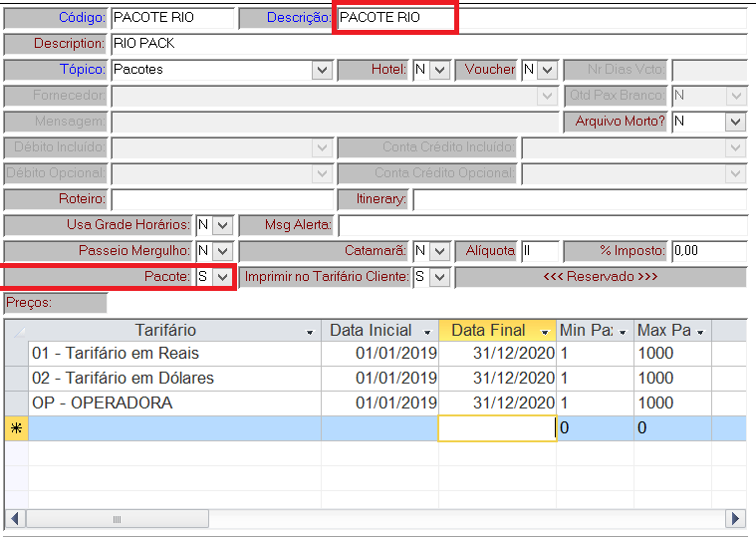The height and width of the screenshot is (537, 756).
Task: Open the Usa Grade Horários dropdown
Action: click(x=222, y=225)
